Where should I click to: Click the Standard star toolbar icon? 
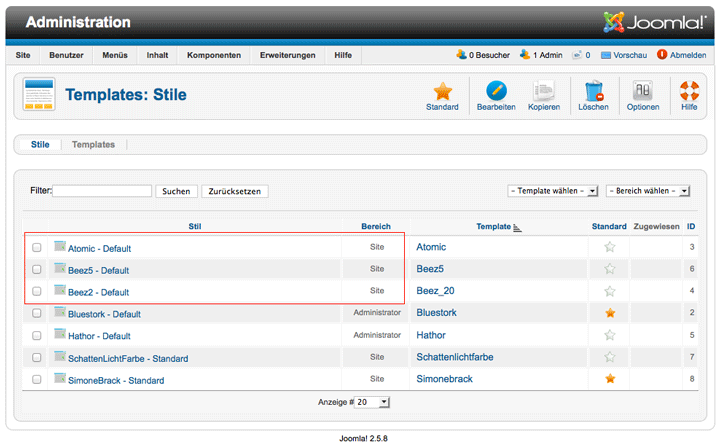(x=443, y=91)
